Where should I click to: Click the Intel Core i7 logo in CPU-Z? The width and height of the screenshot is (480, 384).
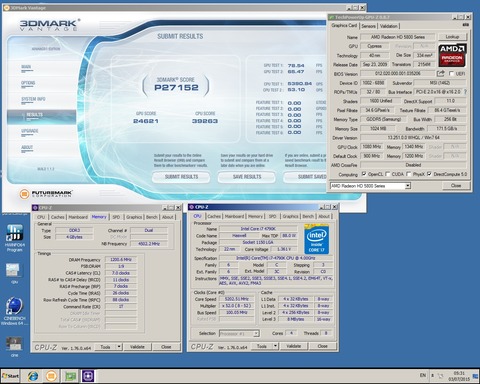316,239
